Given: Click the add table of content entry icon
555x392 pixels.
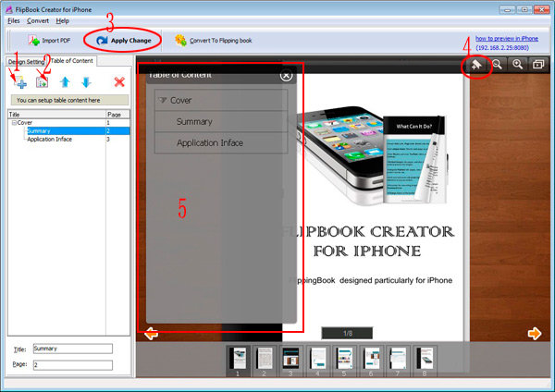Looking at the screenshot, I should point(20,82).
